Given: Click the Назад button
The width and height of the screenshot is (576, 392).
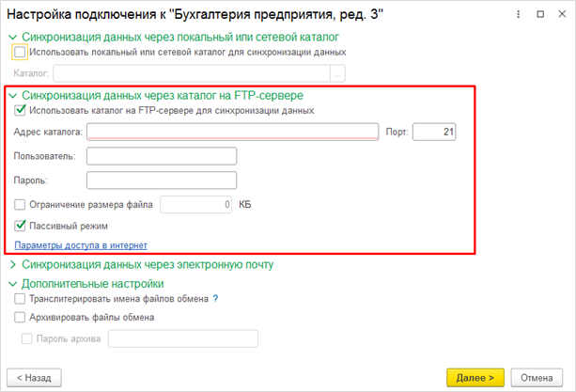Looking at the screenshot, I should pos(34,376).
